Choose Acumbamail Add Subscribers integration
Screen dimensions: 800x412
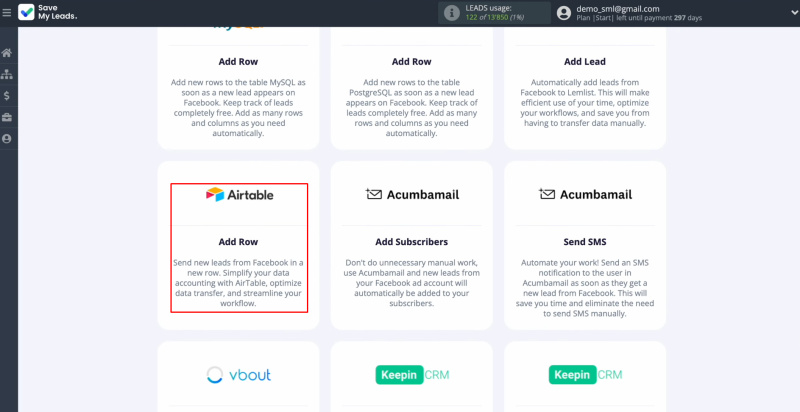click(411, 247)
